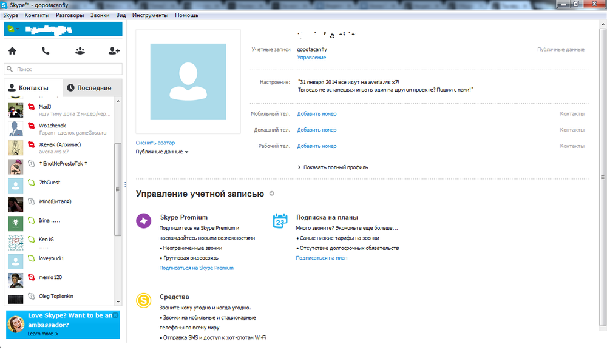Expand Показать полный профиль
This screenshot has width=607, height=364.
click(335, 167)
